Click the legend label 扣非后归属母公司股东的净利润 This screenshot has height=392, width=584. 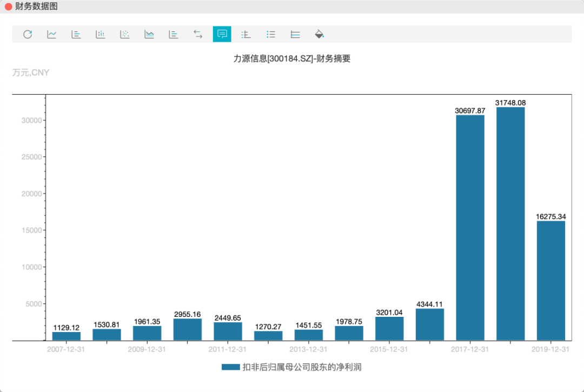tap(302, 367)
